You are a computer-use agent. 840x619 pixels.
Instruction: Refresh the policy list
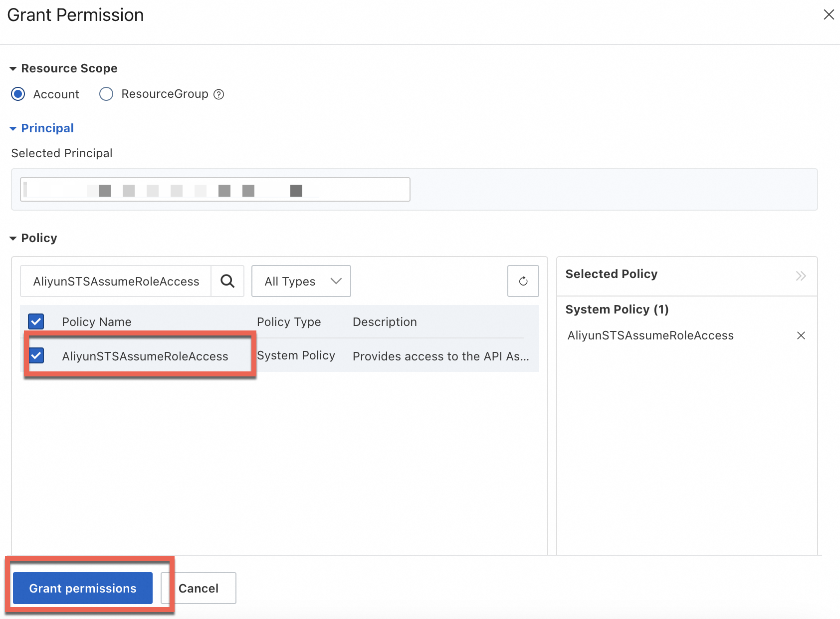click(523, 281)
